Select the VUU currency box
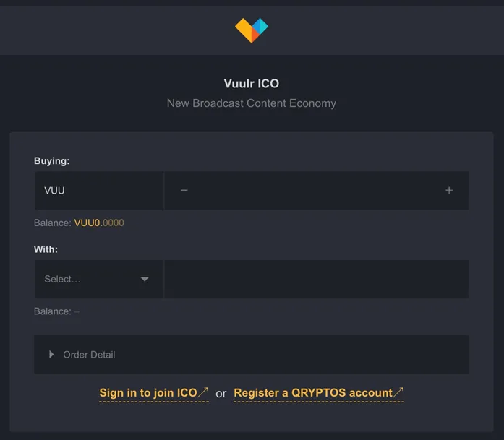 point(99,191)
